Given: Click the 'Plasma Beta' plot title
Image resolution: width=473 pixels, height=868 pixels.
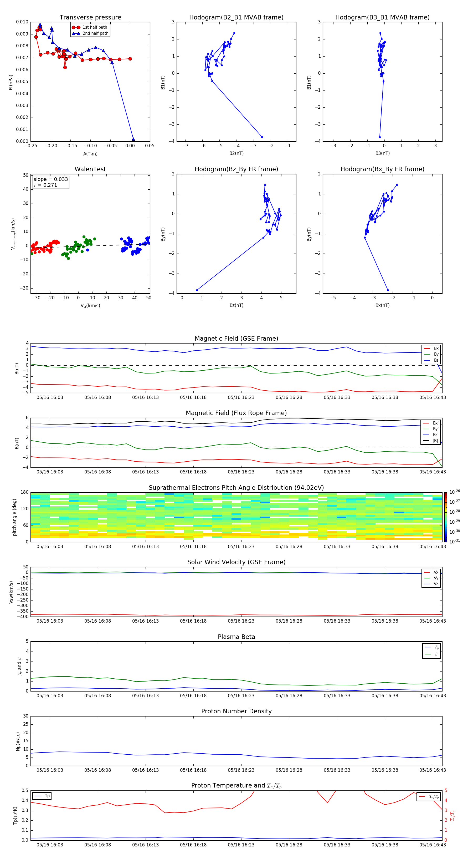Looking at the screenshot, I should [x=236, y=637].
